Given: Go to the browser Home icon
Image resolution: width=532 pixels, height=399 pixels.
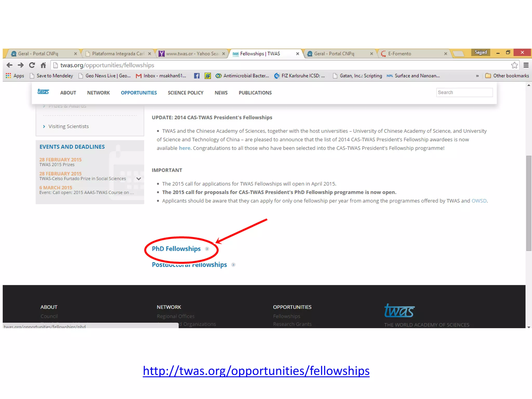Looking at the screenshot, I should [43, 65].
